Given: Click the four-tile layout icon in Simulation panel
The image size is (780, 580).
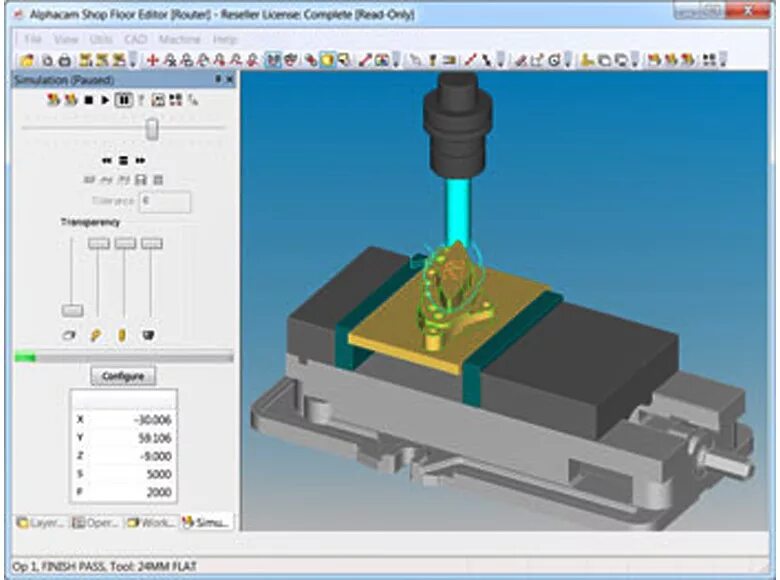Looking at the screenshot, I should click(176, 100).
